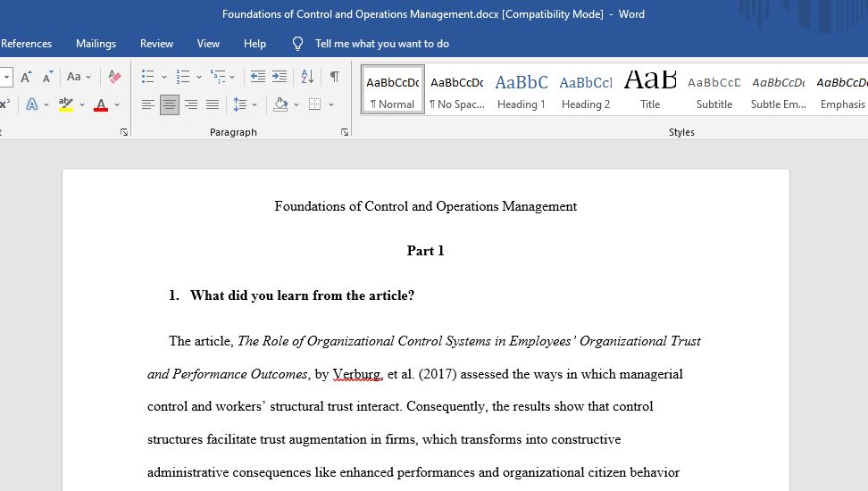
Task: Click the document title heading text
Action: coord(426,206)
